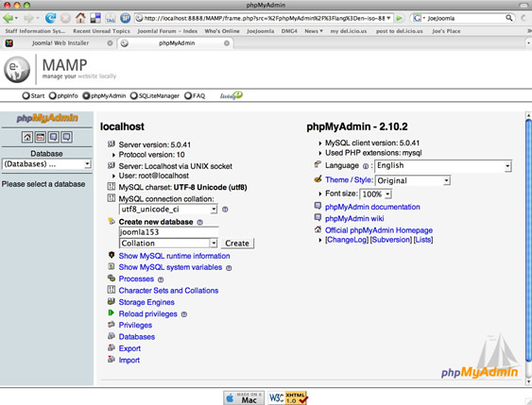The width and height of the screenshot is (532, 405).
Task: Close the phpMyAdmin tab
Action: 227,43
